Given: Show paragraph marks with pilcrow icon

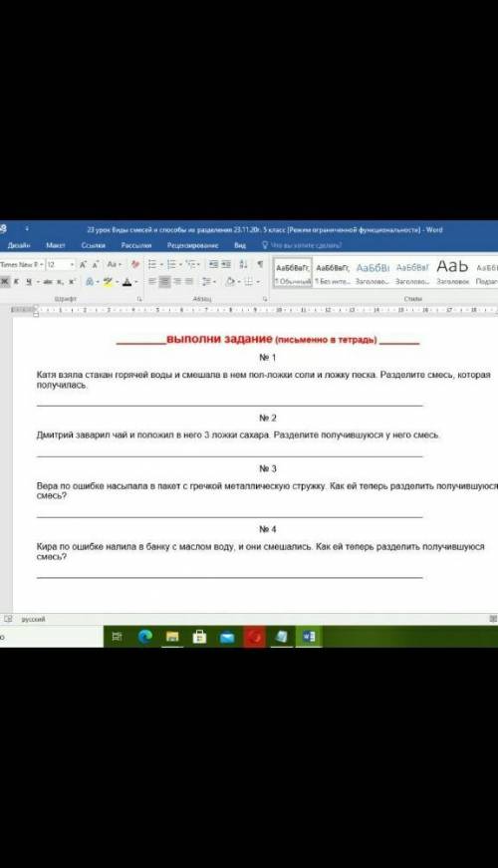Looking at the screenshot, I should (x=260, y=265).
